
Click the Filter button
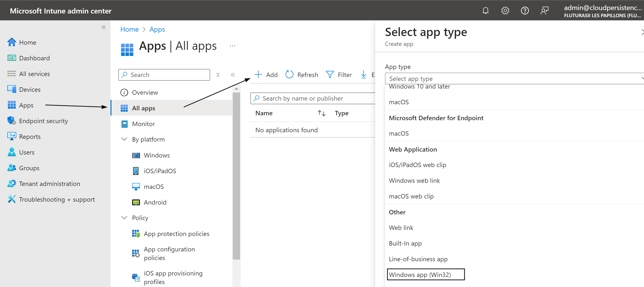tap(339, 75)
